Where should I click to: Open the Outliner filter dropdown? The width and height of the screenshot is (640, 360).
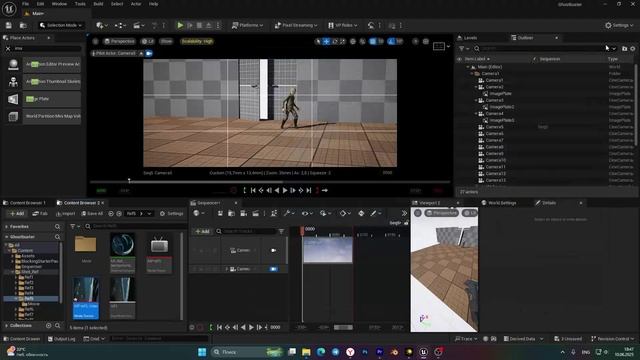[463, 49]
